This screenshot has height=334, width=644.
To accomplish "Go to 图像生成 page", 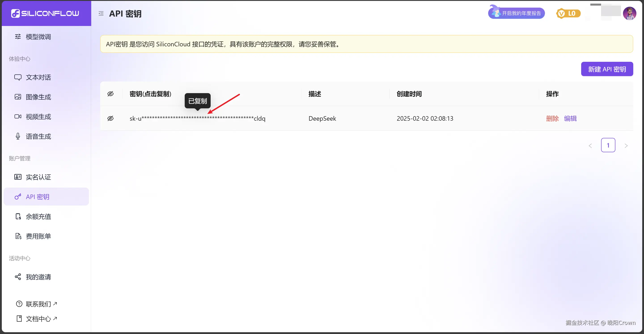I will pos(38,97).
